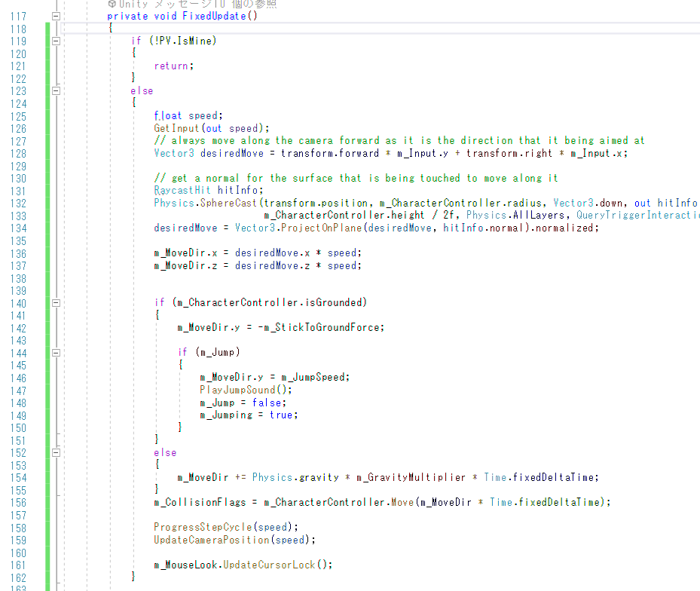Collapse the else block at line 152
Screen dimensions: 700x591
(55, 452)
